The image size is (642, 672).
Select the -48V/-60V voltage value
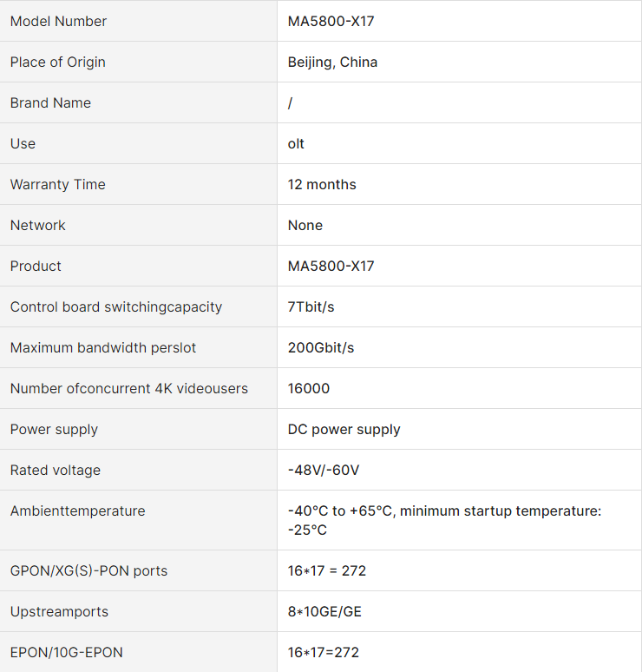tap(324, 471)
